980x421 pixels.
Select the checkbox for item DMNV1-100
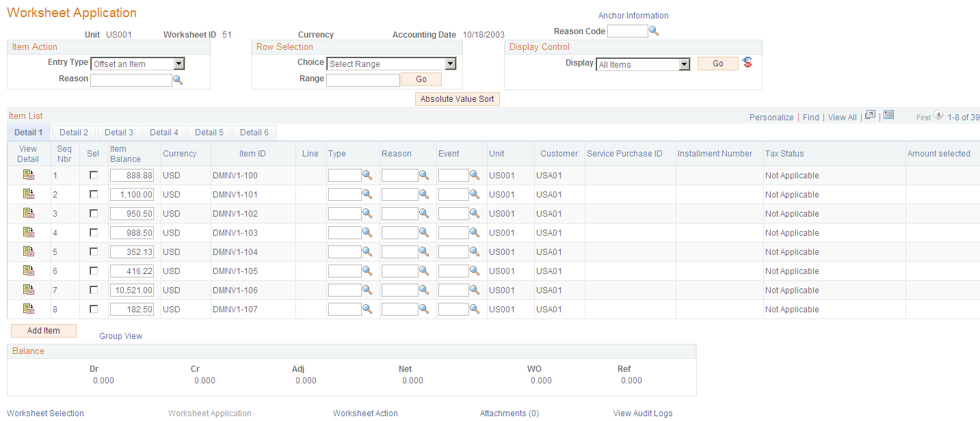92,175
